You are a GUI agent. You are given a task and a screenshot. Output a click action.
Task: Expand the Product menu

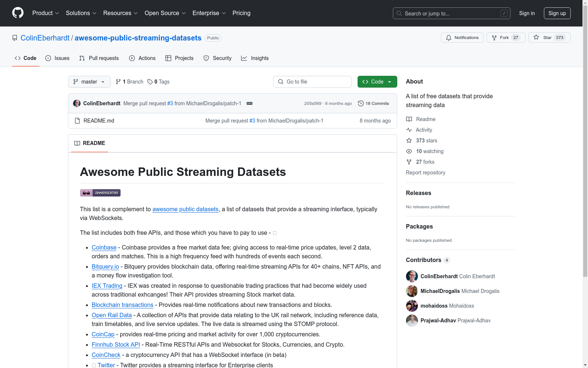[x=46, y=13]
